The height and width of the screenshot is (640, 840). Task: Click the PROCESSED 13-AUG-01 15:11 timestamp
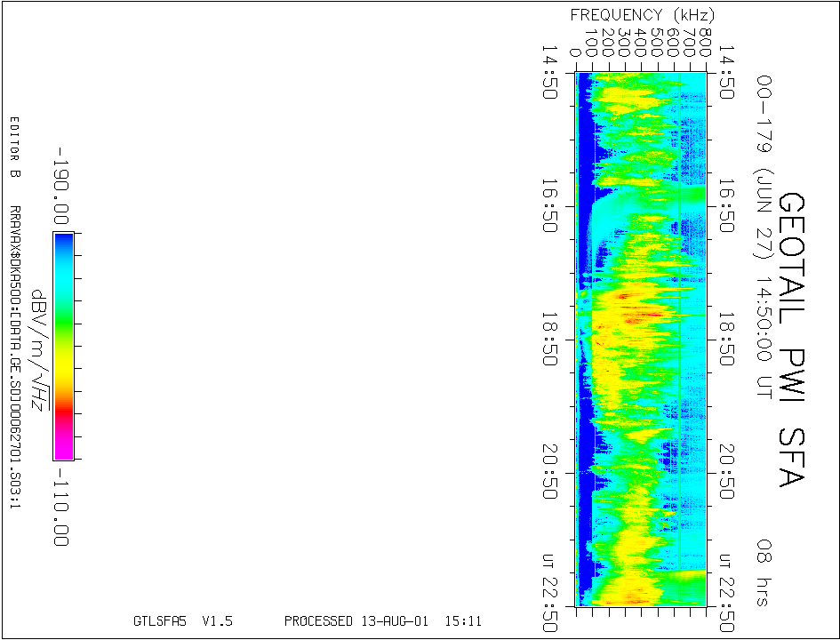point(382,621)
